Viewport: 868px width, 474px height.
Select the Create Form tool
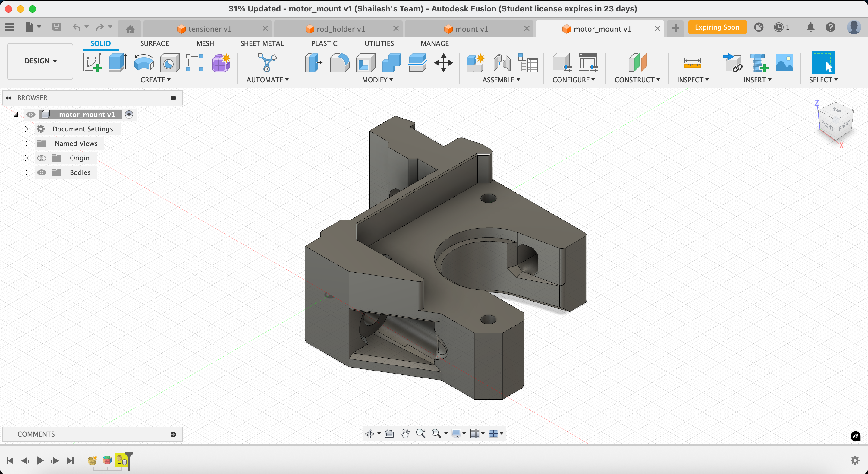point(222,62)
